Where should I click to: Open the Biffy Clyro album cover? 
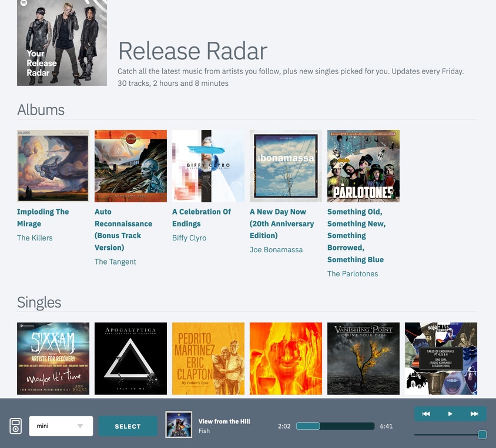(x=208, y=166)
